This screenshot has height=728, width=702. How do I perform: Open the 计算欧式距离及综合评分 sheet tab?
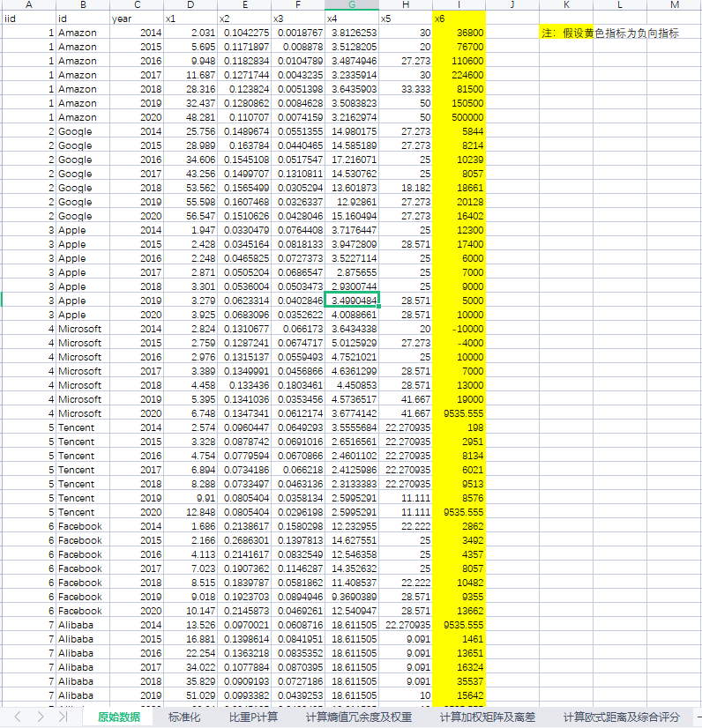tap(621, 717)
